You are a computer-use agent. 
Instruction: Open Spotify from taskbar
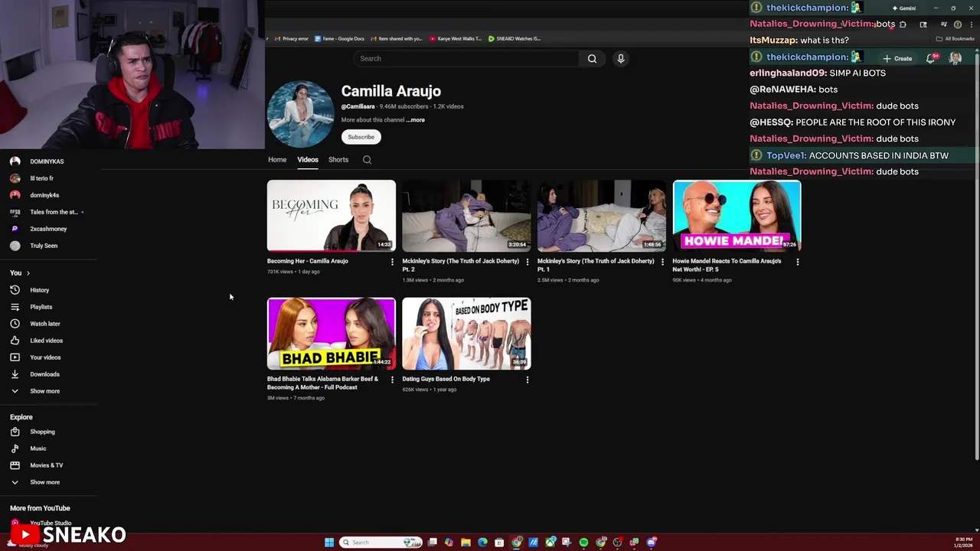pyautogui.click(x=583, y=543)
